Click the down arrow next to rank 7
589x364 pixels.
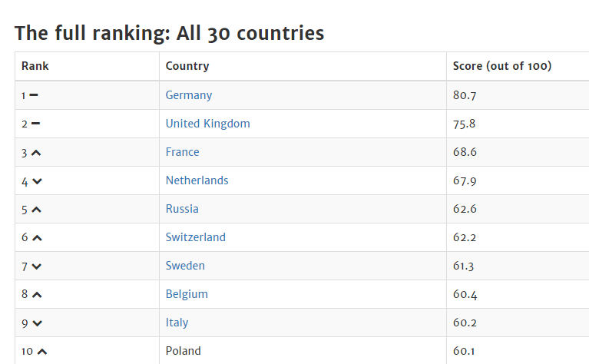(37, 266)
